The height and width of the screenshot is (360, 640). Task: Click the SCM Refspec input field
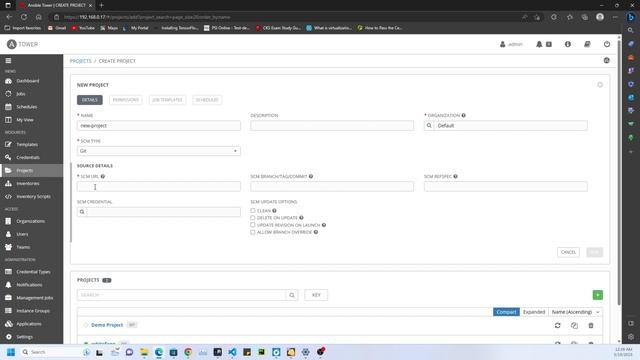(x=506, y=187)
